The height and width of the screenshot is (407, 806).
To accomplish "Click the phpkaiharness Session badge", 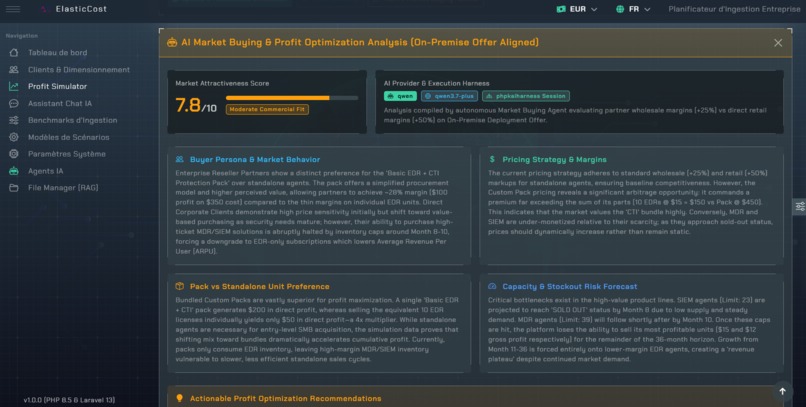I will click(526, 96).
